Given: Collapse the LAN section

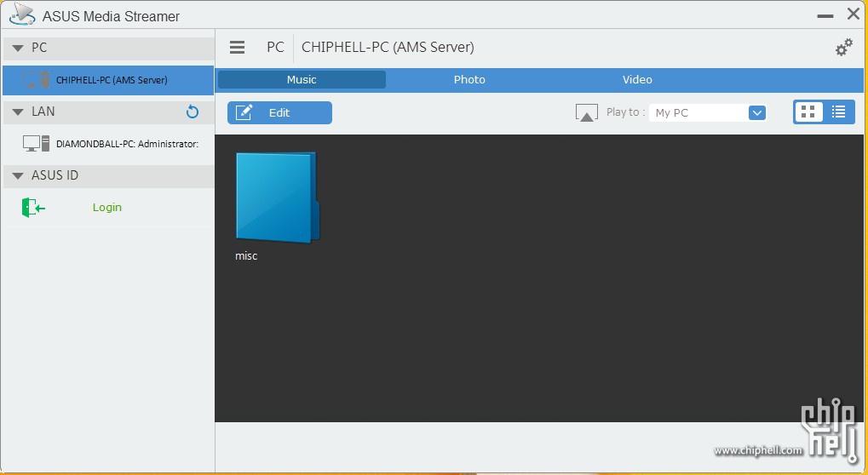Looking at the screenshot, I should click(x=18, y=112).
